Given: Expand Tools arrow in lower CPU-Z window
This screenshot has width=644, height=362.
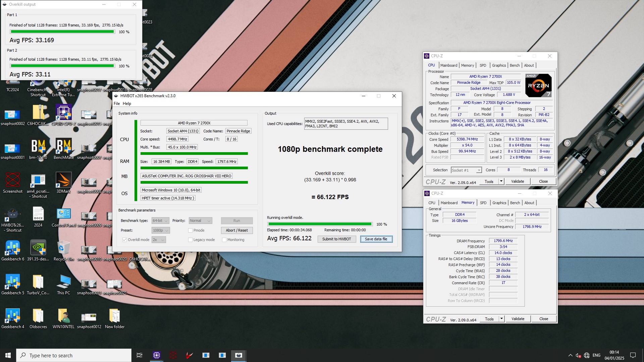Looking at the screenshot, I should click(x=501, y=319).
